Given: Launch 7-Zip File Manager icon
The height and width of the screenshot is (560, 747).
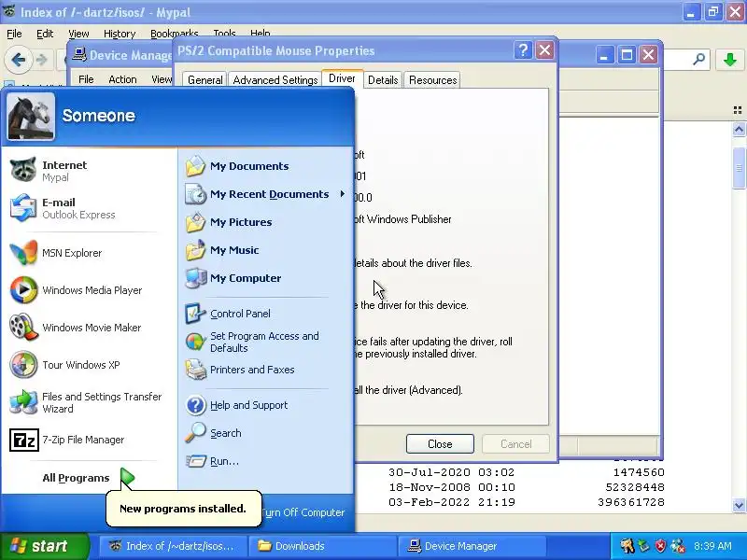Looking at the screenshot, I should coord(23,440).
